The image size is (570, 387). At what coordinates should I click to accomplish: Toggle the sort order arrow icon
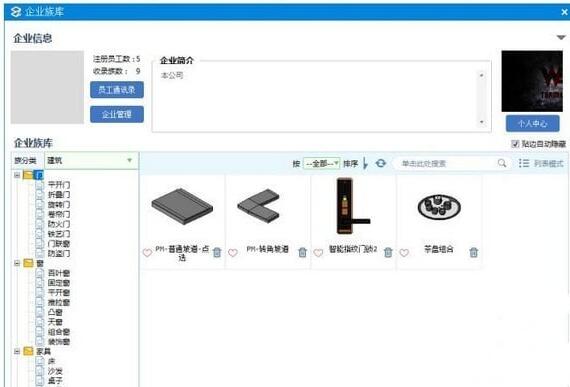pos(366,164)
